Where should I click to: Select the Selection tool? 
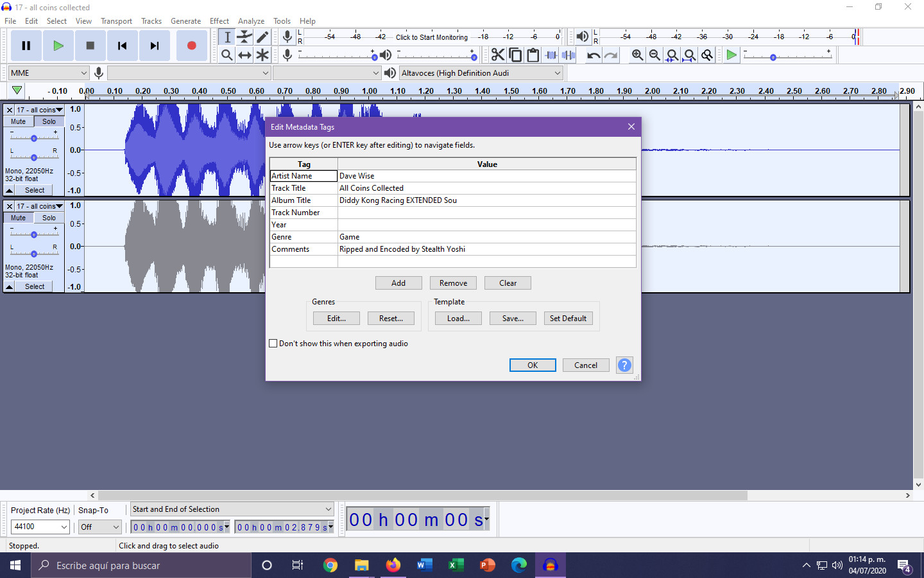click(x=227, y=37)
